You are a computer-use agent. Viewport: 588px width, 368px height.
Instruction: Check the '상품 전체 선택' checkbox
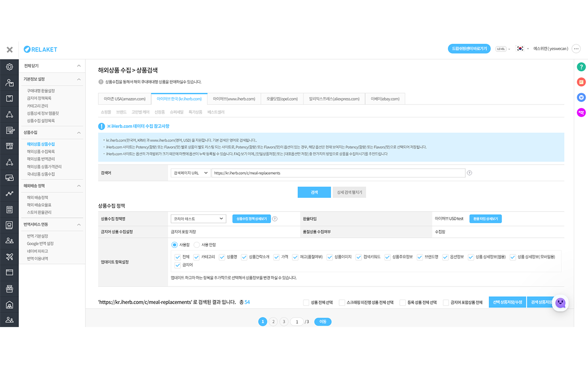[x=306, y=303]
